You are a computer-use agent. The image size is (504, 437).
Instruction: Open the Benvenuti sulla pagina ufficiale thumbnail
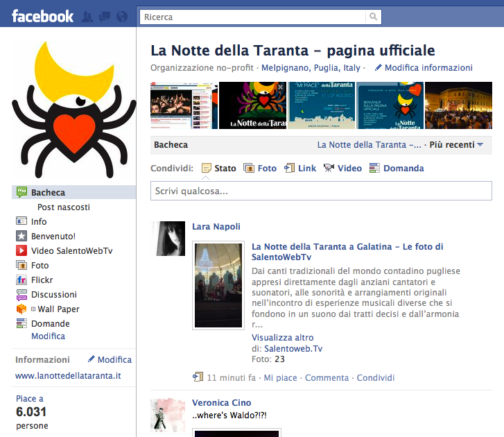(x=390, y=105)
